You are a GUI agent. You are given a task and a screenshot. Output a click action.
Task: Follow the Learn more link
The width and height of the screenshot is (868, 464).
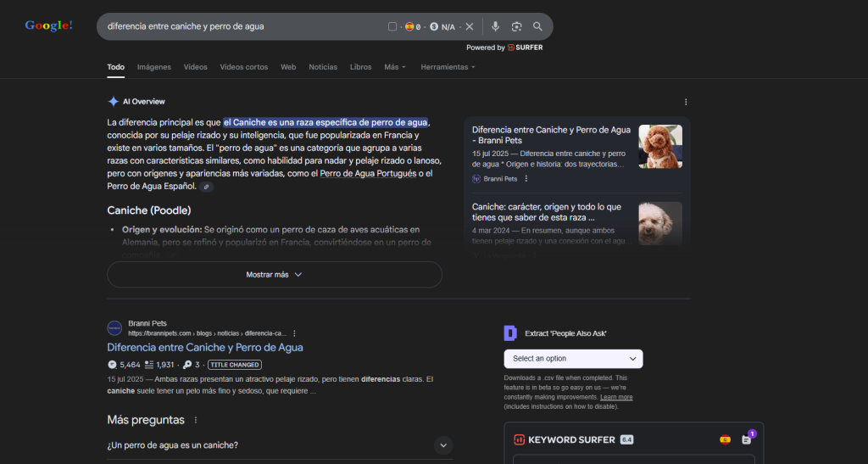[616, 397]
